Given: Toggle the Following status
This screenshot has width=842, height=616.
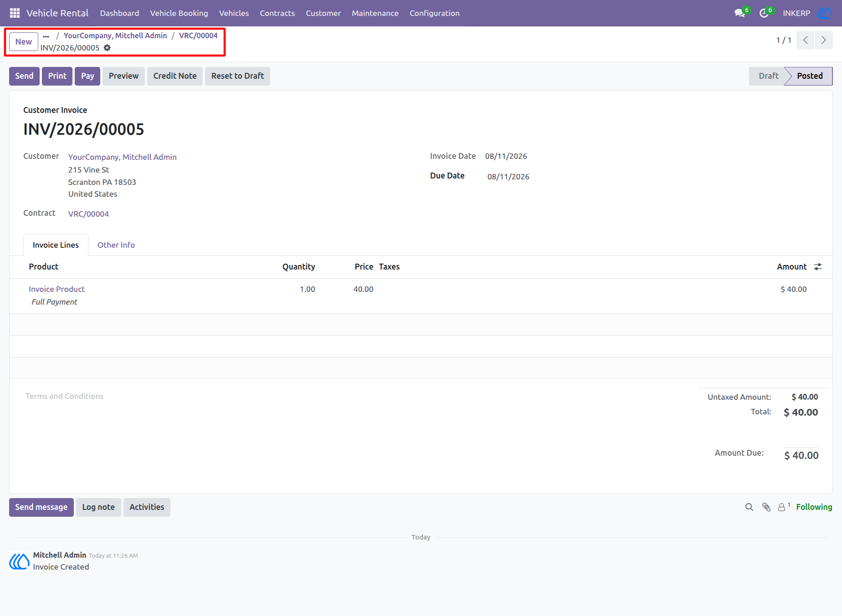Looking at the screenshot, I should (x=814, y=507).
